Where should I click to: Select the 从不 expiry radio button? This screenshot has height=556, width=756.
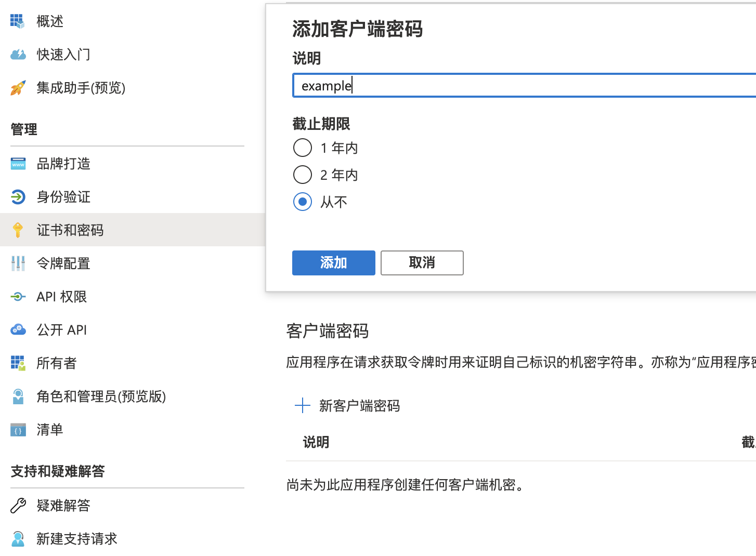(303, 202)
